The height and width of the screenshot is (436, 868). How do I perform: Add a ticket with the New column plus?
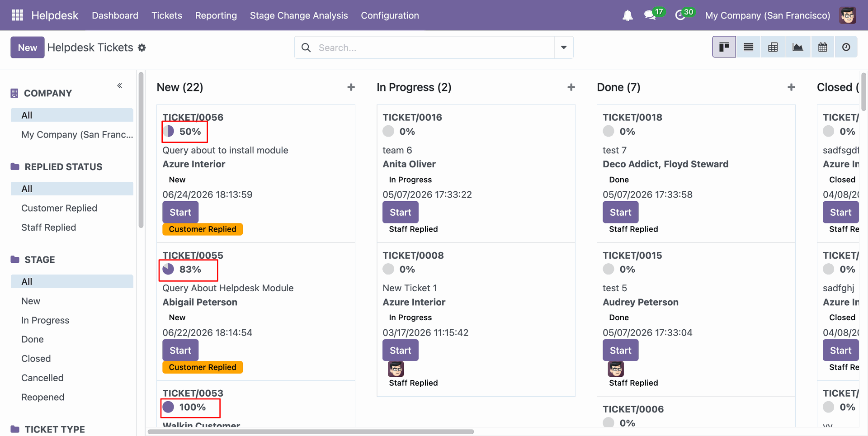(351, 87)
